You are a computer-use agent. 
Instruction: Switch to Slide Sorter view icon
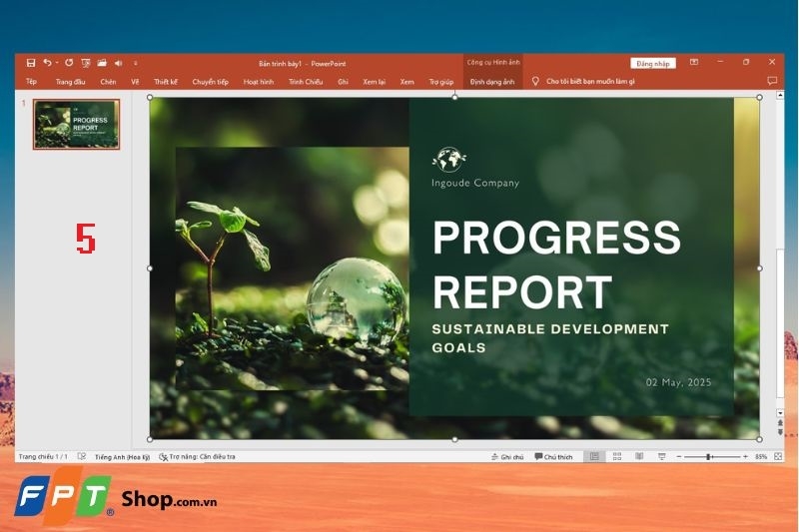[617, 457]
